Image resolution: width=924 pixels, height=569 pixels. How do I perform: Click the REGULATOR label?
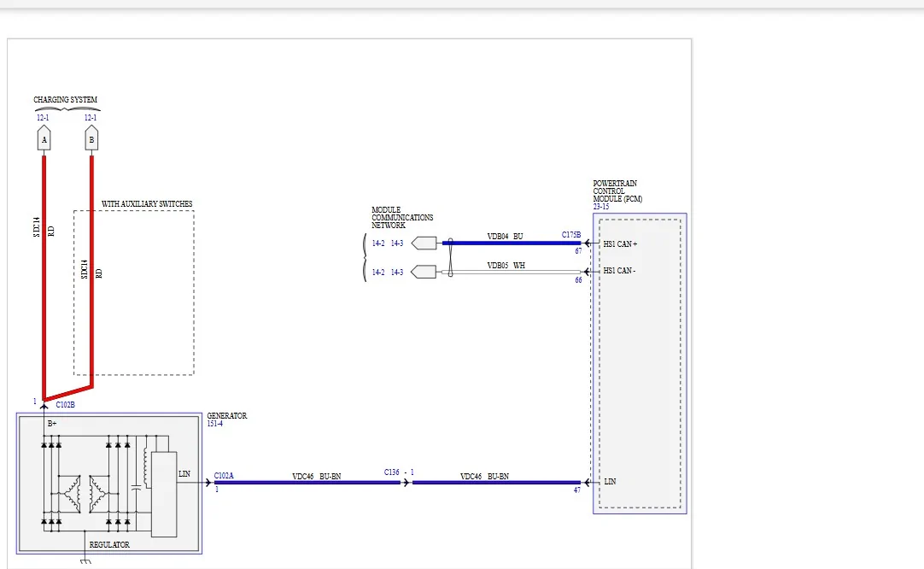pos(109,545)
